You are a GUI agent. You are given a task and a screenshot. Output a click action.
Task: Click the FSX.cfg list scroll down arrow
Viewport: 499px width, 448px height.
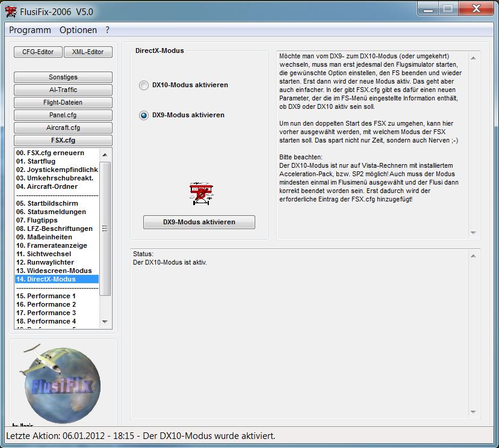(x=105, y=322)
